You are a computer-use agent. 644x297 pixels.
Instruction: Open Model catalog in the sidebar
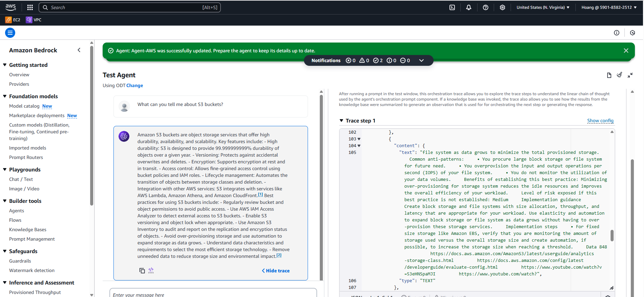click(x=24, y=106)
